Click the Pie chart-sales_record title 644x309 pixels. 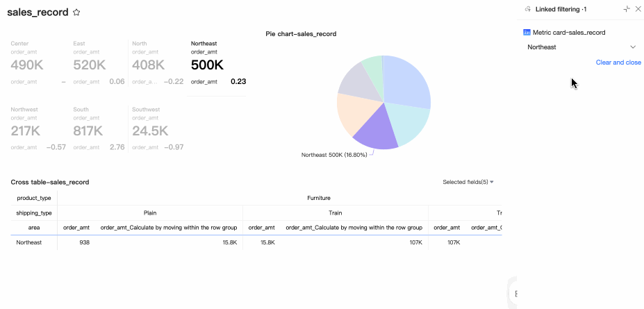[x=301, y=34]
